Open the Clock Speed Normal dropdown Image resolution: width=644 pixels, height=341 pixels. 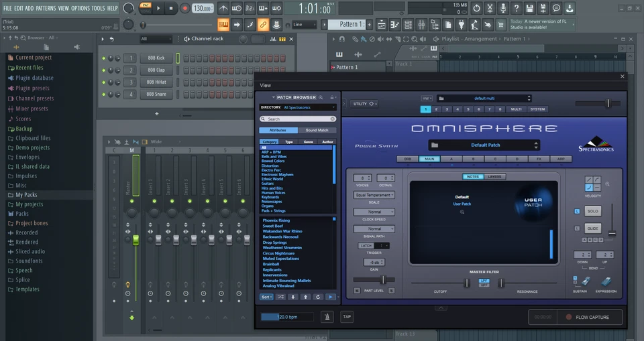coord(374,212)
